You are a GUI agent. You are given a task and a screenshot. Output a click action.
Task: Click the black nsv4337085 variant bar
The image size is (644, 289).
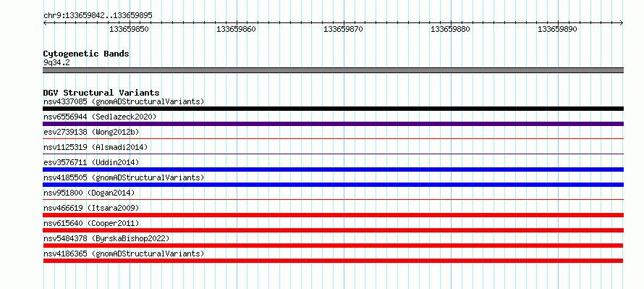pos(333,109)
